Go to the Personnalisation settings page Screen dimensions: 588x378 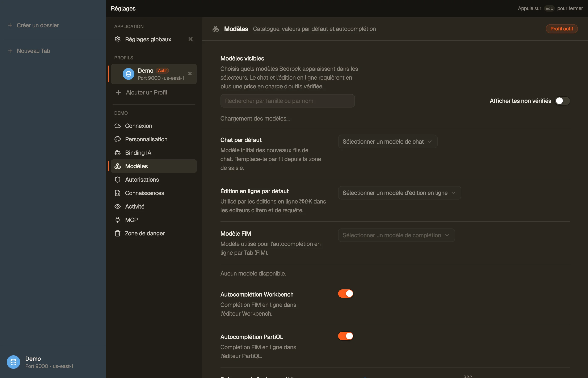(x=154, y=139)
